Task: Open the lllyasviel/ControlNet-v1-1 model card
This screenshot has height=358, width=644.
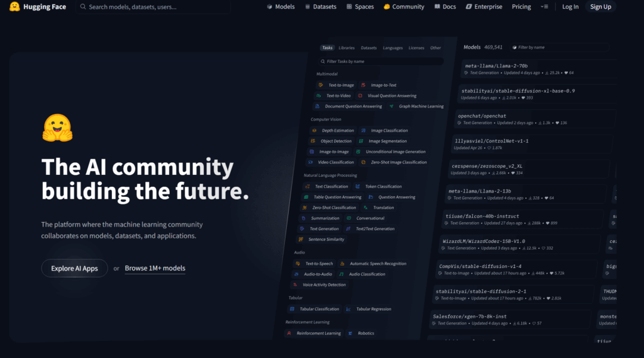Action: coord(532,144)
